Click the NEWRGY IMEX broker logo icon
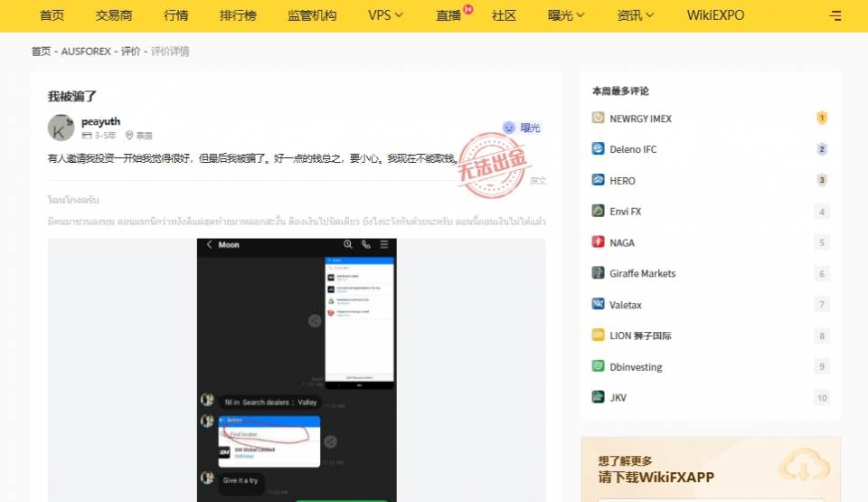 pyautogui.click(x=598, y=118)
